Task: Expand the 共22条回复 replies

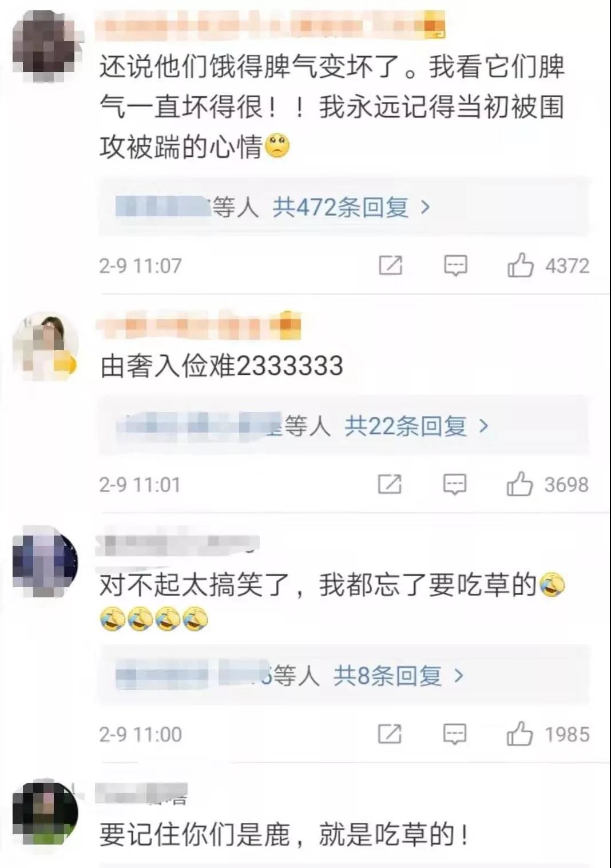Action: pos(416,426)
